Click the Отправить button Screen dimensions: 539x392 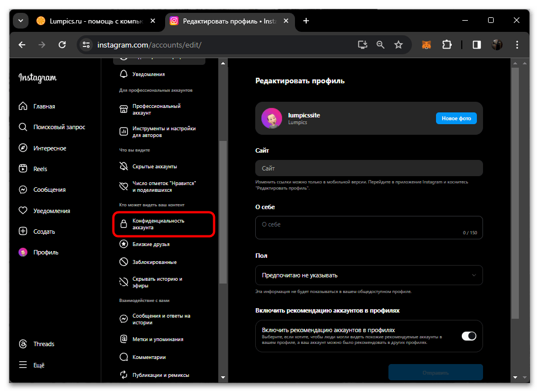pos(435,373)
